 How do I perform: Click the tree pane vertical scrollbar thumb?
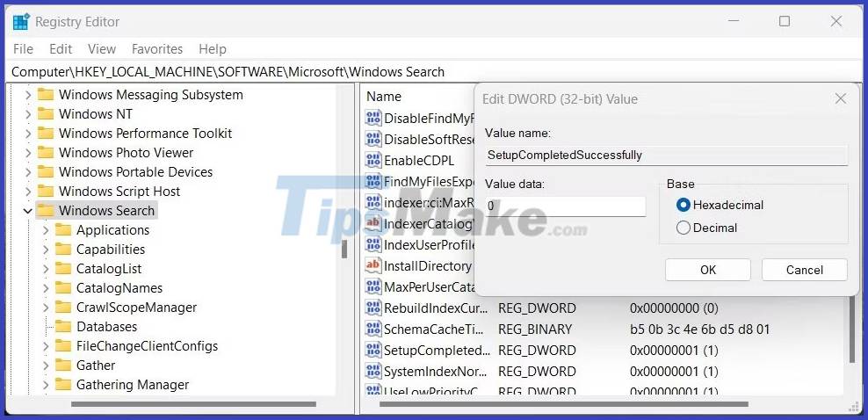pyautogui.click(x=344, y=249)
